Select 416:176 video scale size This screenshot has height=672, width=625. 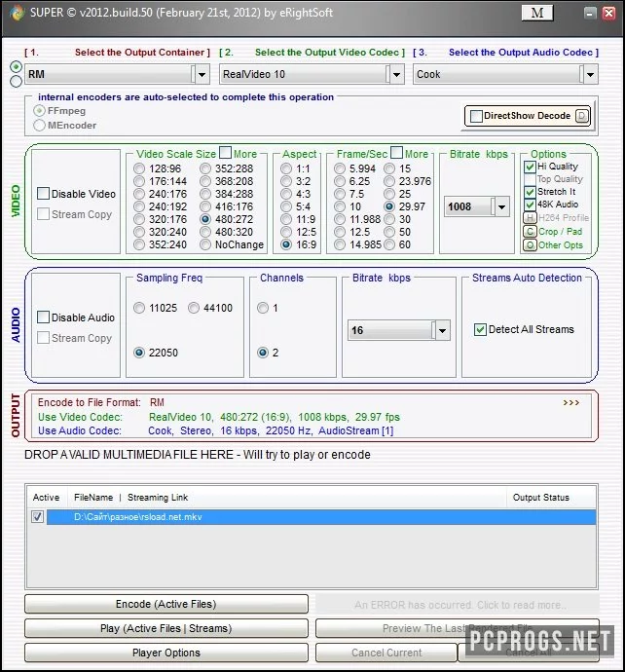[x=205, y=207]
